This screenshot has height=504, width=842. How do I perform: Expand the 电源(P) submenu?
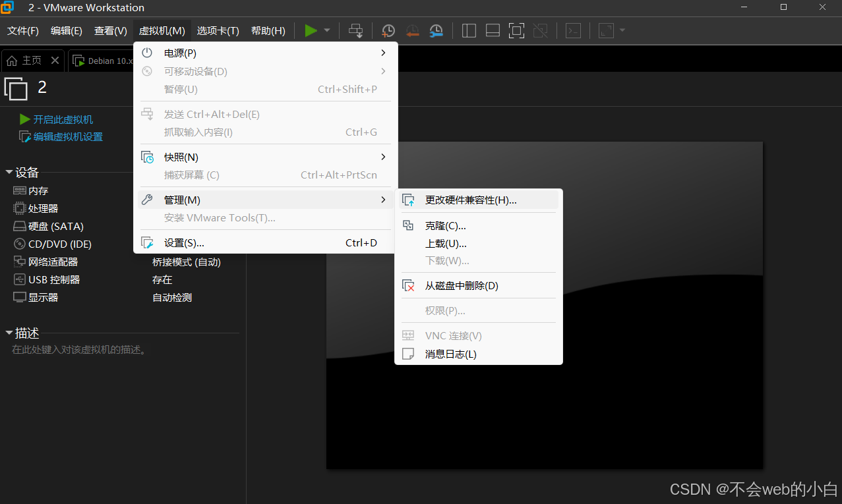point(266,53)
